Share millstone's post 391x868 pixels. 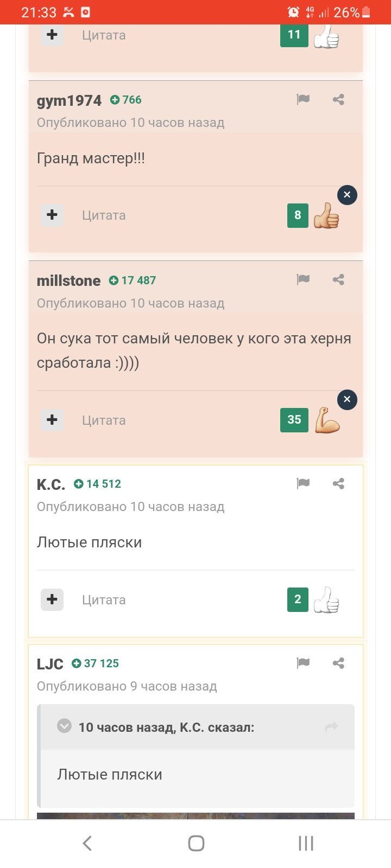pyautogui.click(x=338, y=279)
